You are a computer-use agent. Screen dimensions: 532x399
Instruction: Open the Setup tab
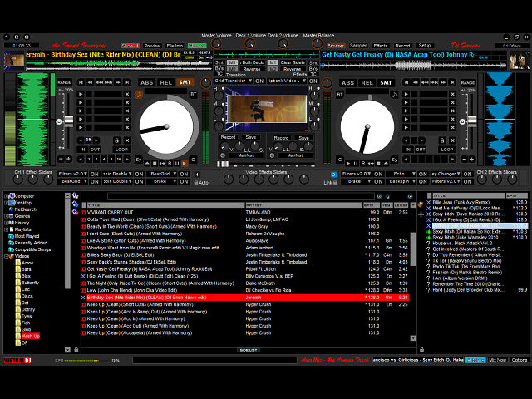425,46
